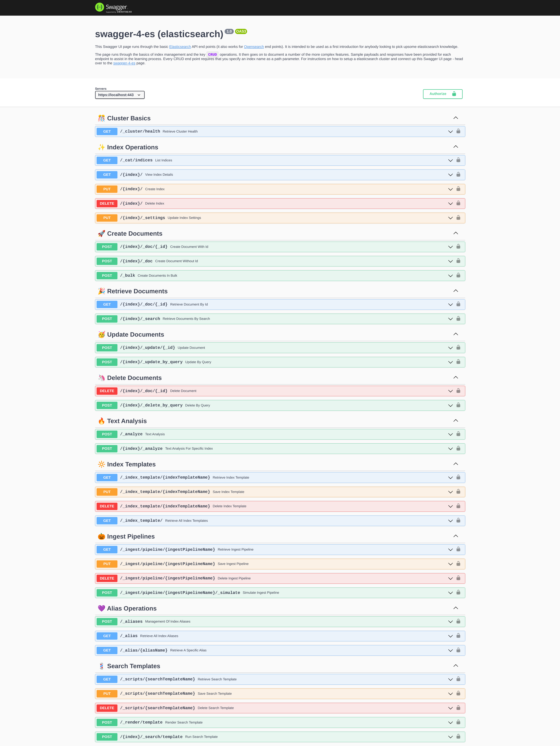
Task: Click lock icon on Save Index Template row
Action: (458, 491)
